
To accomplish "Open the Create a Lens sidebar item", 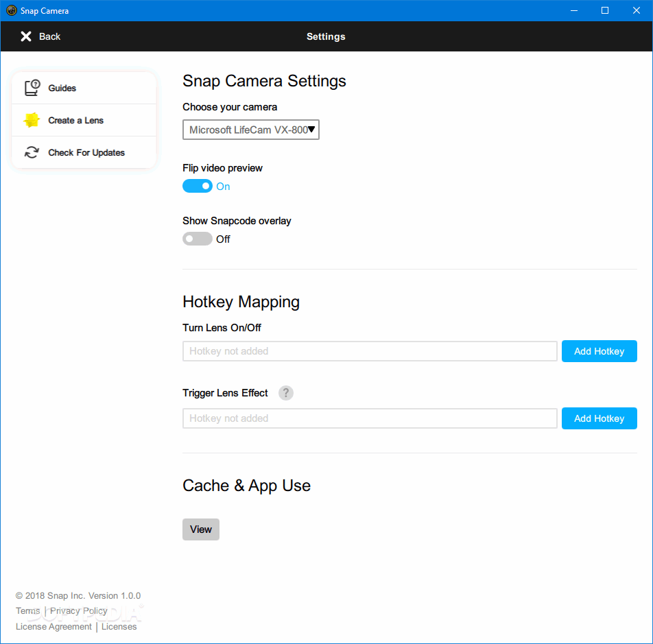I will (84, 120).
